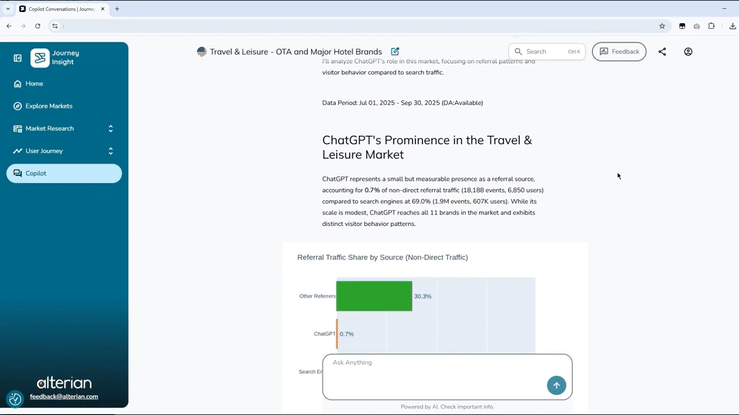This screenshot has height=415, width=739.
Task: Open Explore Markets in sidebar
Action: click(x=48, y=106)
